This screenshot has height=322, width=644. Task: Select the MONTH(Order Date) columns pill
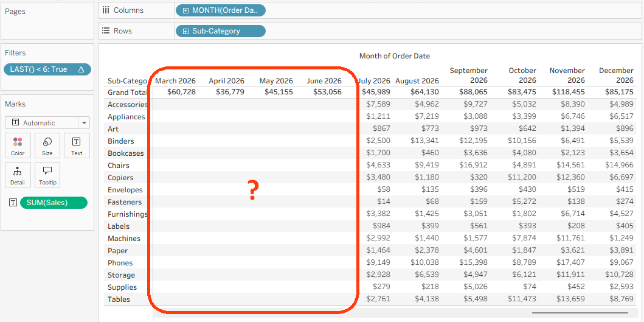pyautogui.click(x=221, y=11)
